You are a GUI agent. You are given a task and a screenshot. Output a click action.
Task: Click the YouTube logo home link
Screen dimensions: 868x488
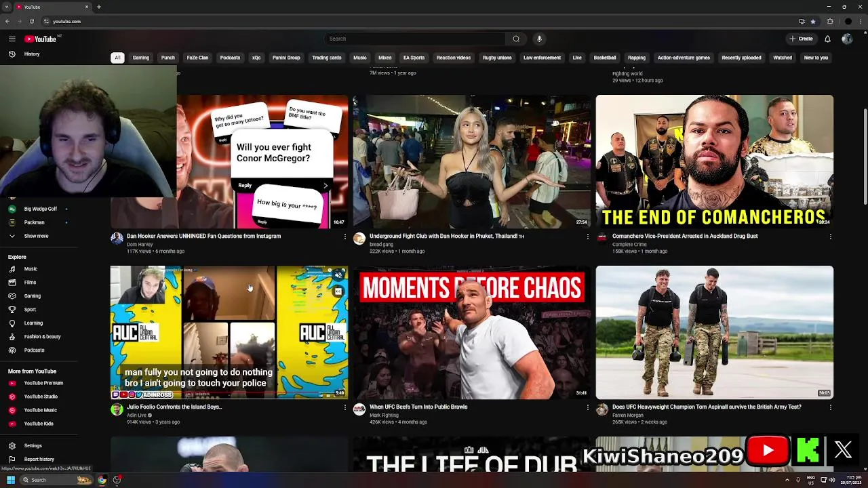[41, 39]
